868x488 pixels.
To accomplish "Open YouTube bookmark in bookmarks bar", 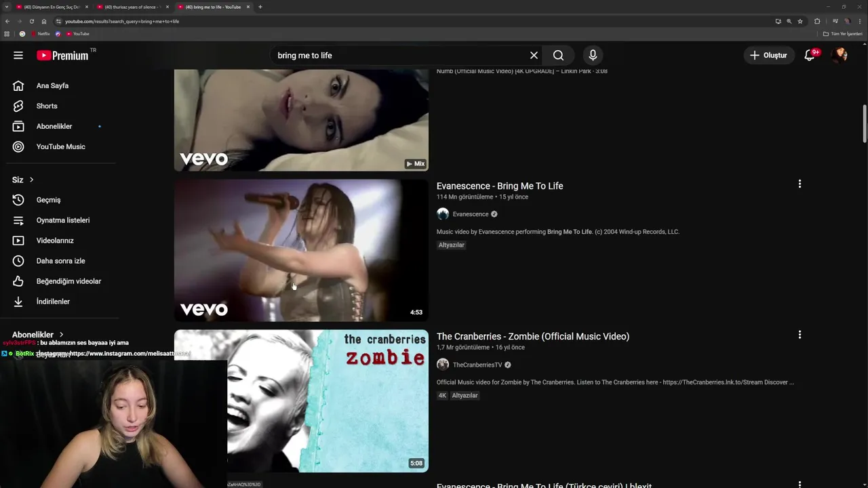I will pyautogui.click(x=78, y=34).
